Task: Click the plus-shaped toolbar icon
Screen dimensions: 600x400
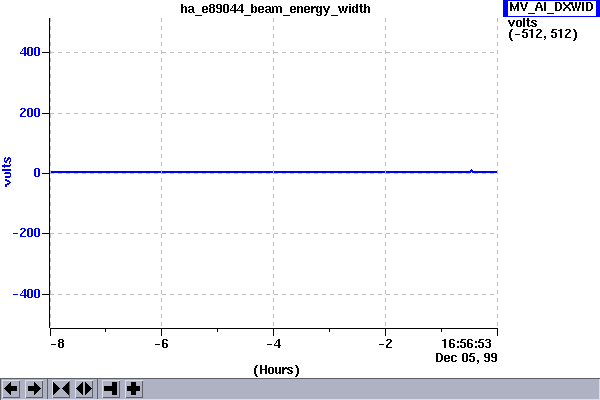Action: (133, 389)
